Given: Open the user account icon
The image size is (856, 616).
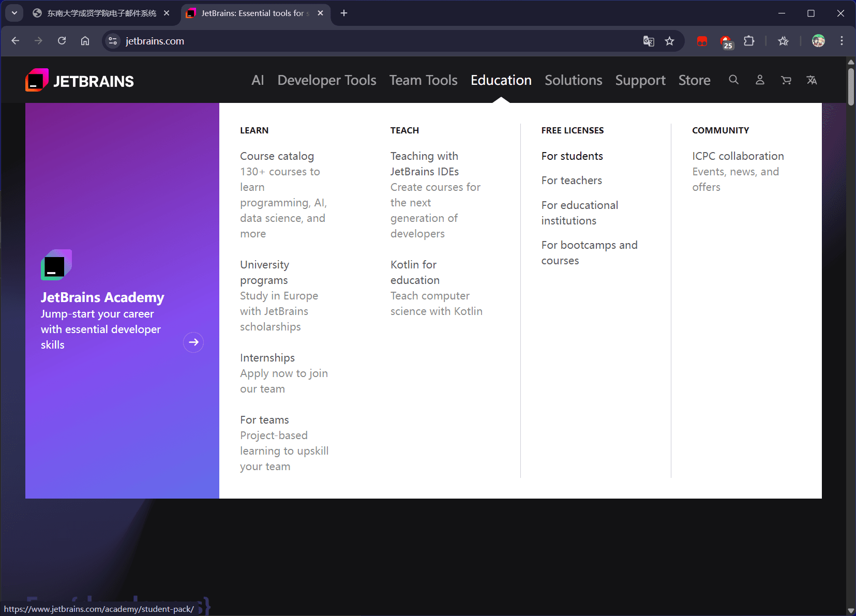Looking at the screenshot, I should [760, 80].
